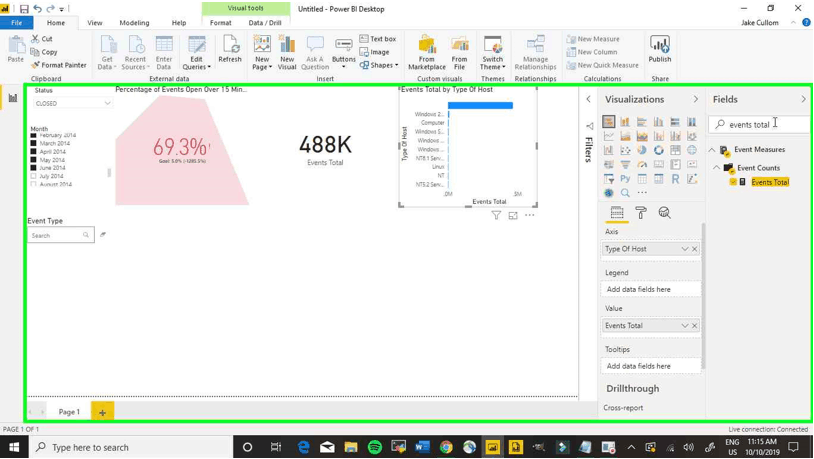
Task: Choose the Python visual icon
Action: point(625,179)
